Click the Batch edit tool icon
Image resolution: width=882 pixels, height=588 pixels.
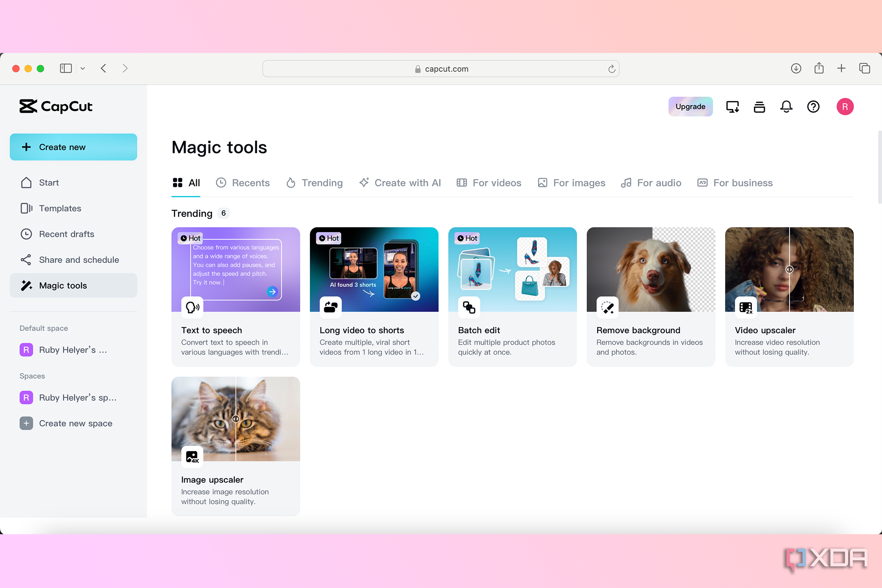(x=469, y=307)
